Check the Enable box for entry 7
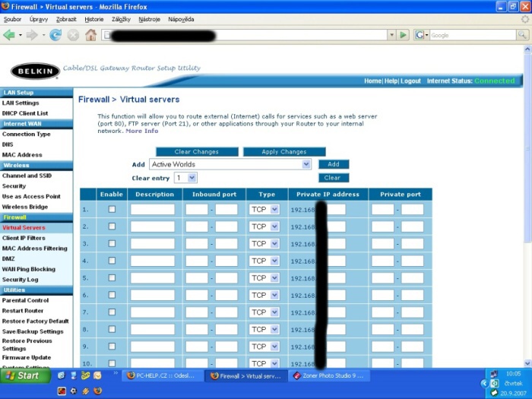 tap(112, 312)
